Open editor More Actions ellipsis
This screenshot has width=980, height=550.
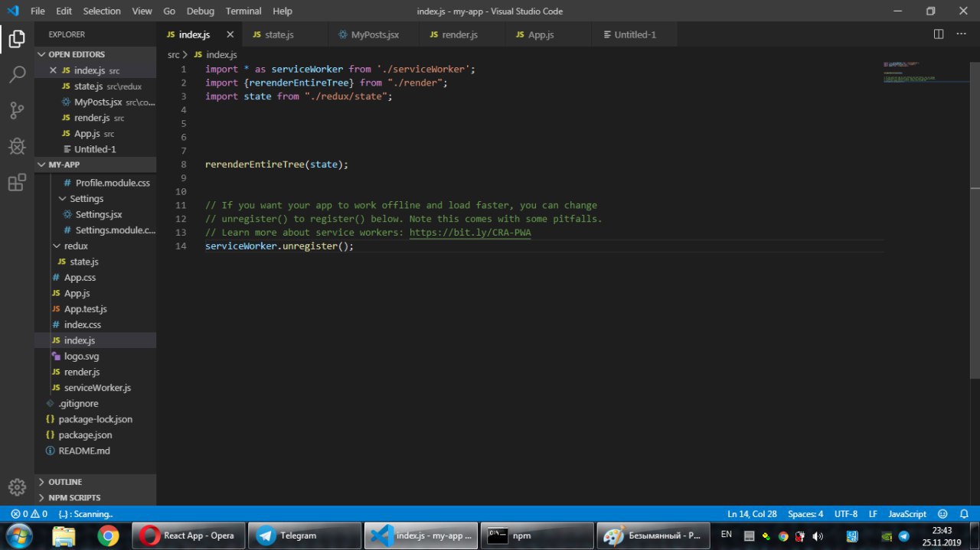(x=962, y=34)
